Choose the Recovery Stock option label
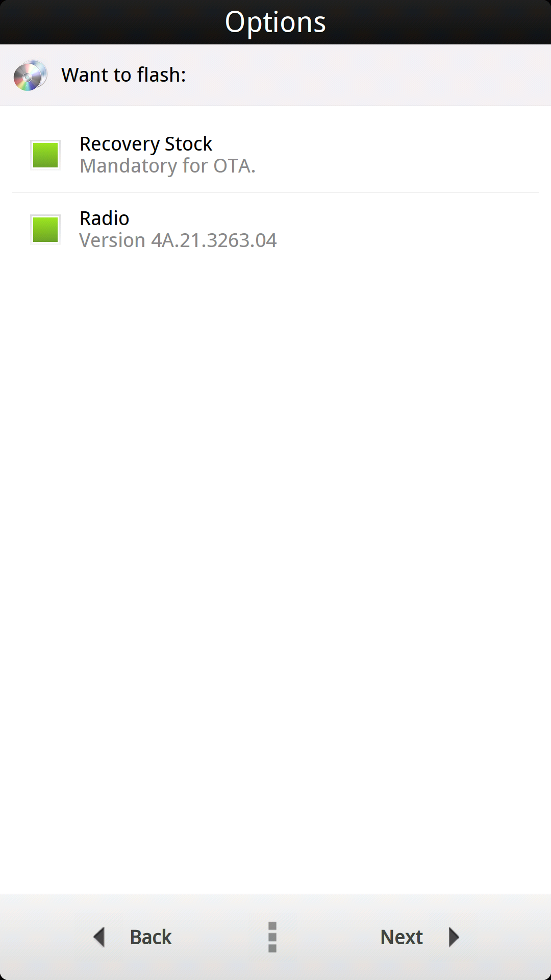 click(x=146, y=144)
